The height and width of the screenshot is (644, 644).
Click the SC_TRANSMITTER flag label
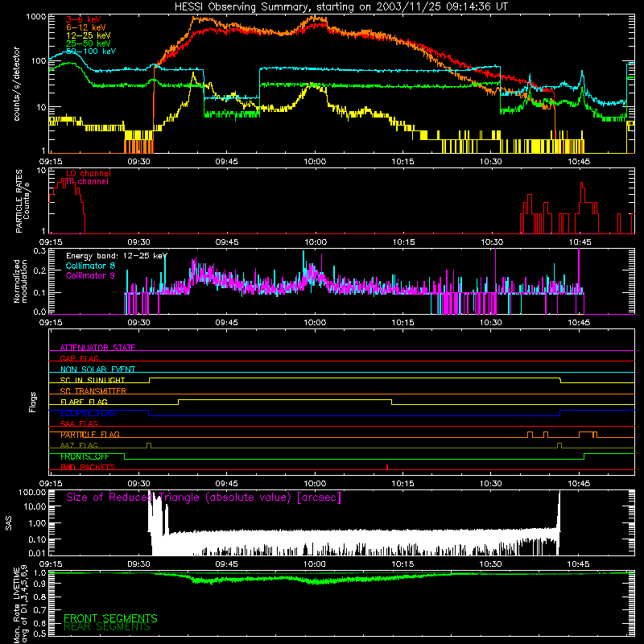pyautogui.click(x=93, y=391)
